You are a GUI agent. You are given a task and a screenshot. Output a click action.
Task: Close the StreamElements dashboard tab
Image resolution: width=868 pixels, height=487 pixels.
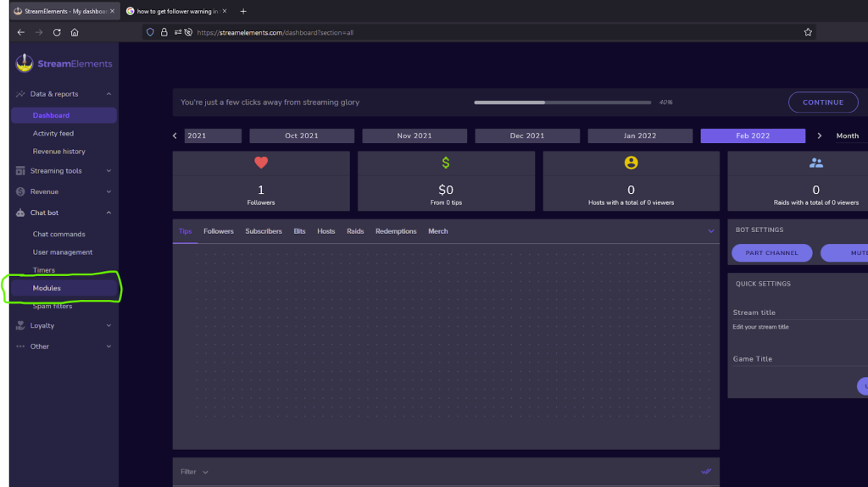pos(113,11)
